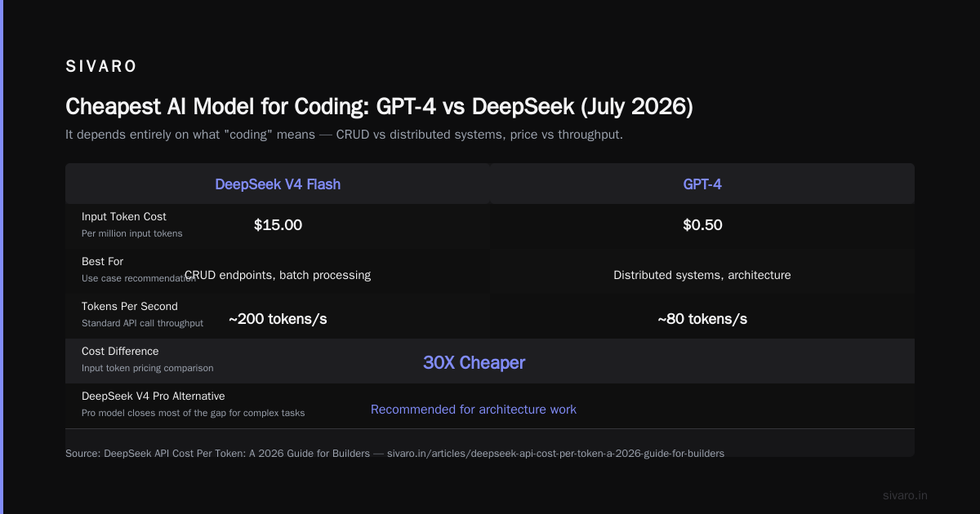The width and height of the screenshot is (980, 514).
Task: Select the GPT-4 column header
Action: 702,184
